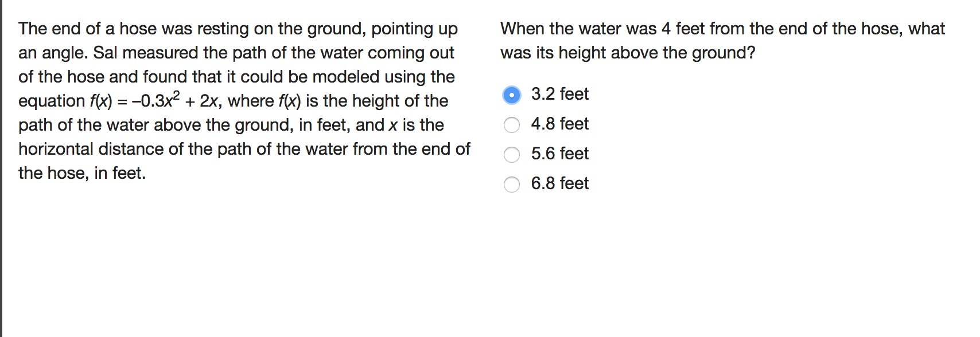
Task: Click the name "Sal" in the passage
Action: point(105,53)
